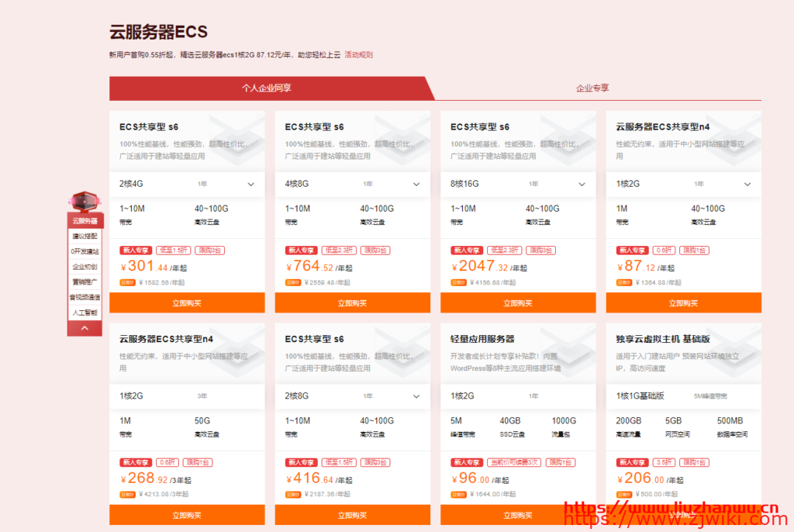Select 企业初创 in the floating sidebar

pos(85,267)
